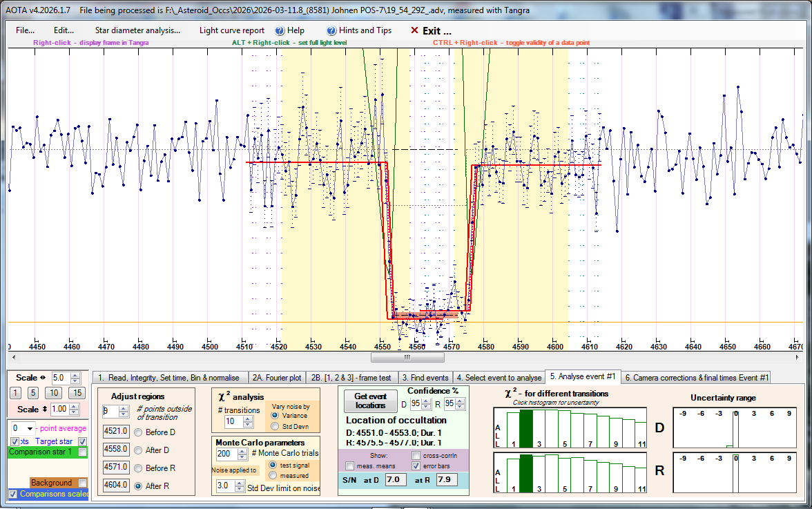
Task: Click the red X Exit item
Action: (431, 30)
